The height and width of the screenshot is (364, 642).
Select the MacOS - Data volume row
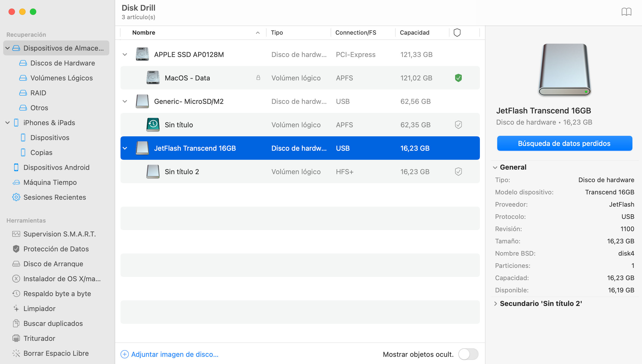click(x=300, y=78)
